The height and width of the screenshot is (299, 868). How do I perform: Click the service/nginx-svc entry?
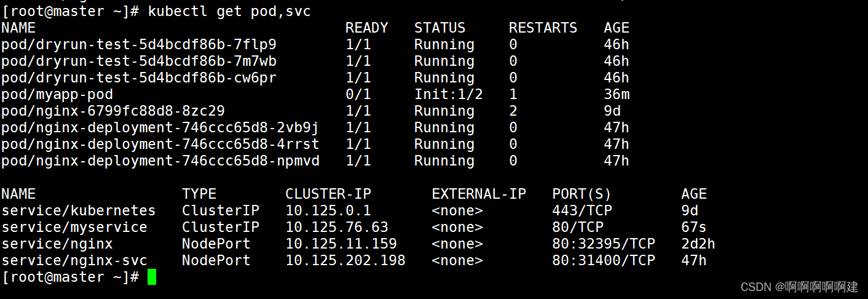74,261
